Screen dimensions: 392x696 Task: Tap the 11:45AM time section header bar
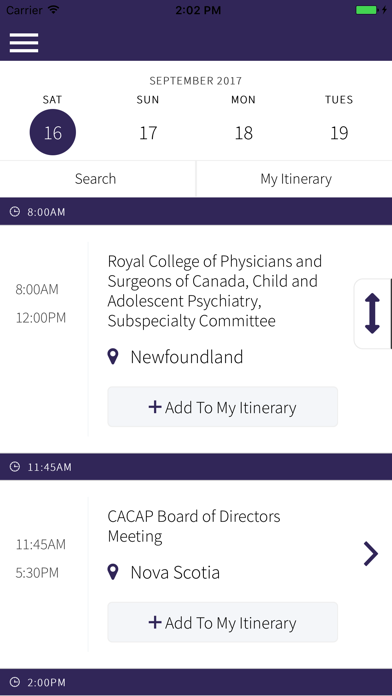tap(196, 467)
